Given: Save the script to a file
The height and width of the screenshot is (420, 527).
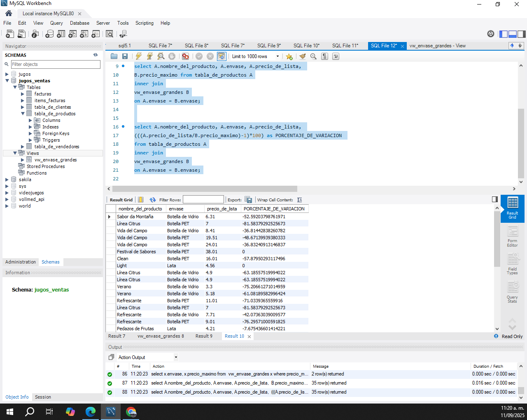Looking at the screenshot, I should click(x=125, y=56).
